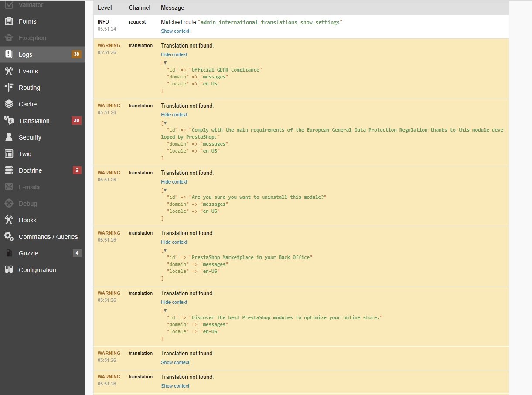Click the E-mails envelope icon
This screenshot has height=395, width=532.
coord(9,187)
